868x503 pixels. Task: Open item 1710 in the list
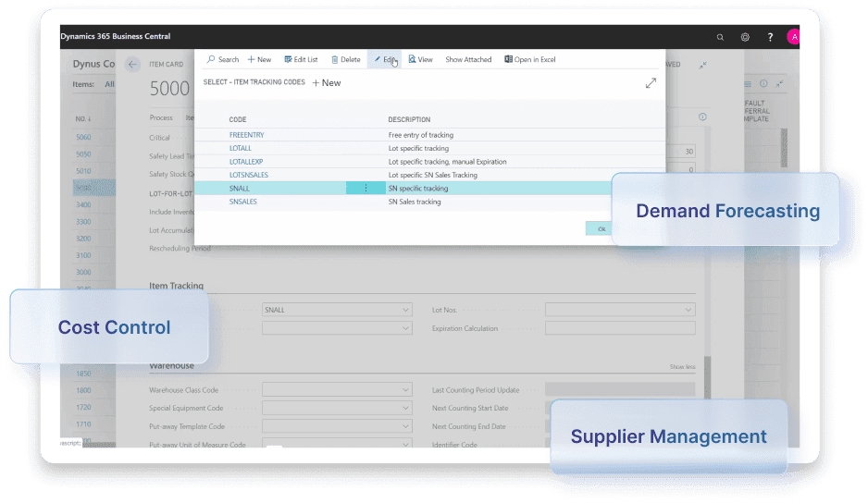click(x=83, y=423)
